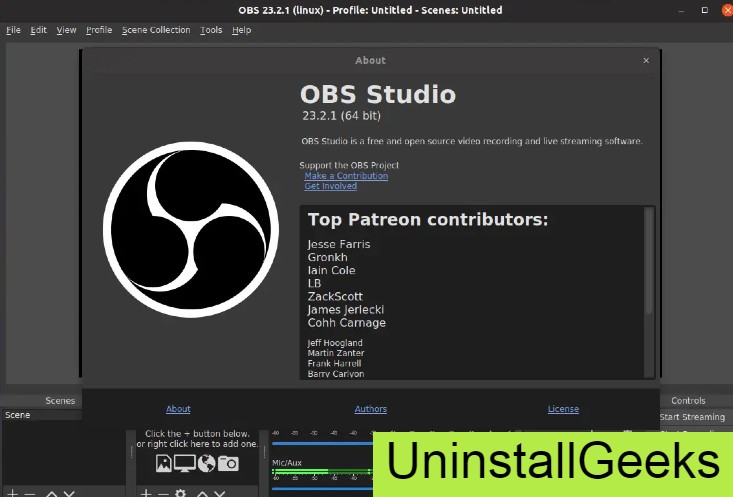Minimize the OBS window
Viewport: 733px width, 497px height.
(682, 10)
